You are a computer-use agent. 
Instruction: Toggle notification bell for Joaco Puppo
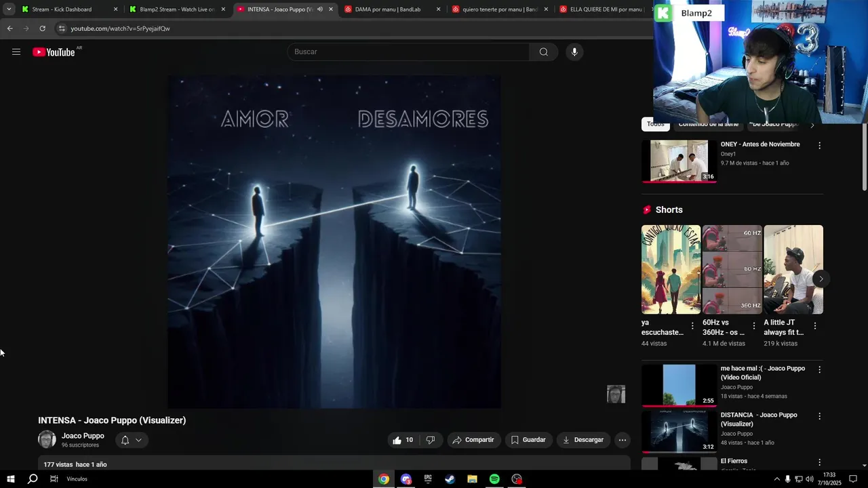(x=125, y=440)
